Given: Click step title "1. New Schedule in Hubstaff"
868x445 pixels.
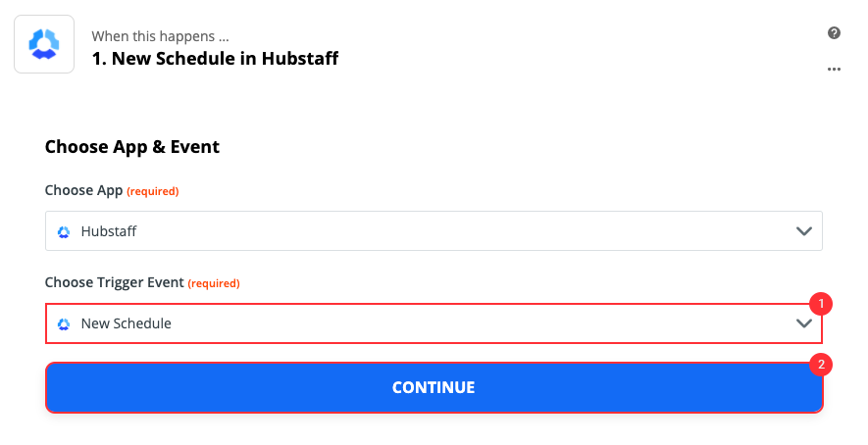Looking at the screenshot, I should click(x=215, y=59).
